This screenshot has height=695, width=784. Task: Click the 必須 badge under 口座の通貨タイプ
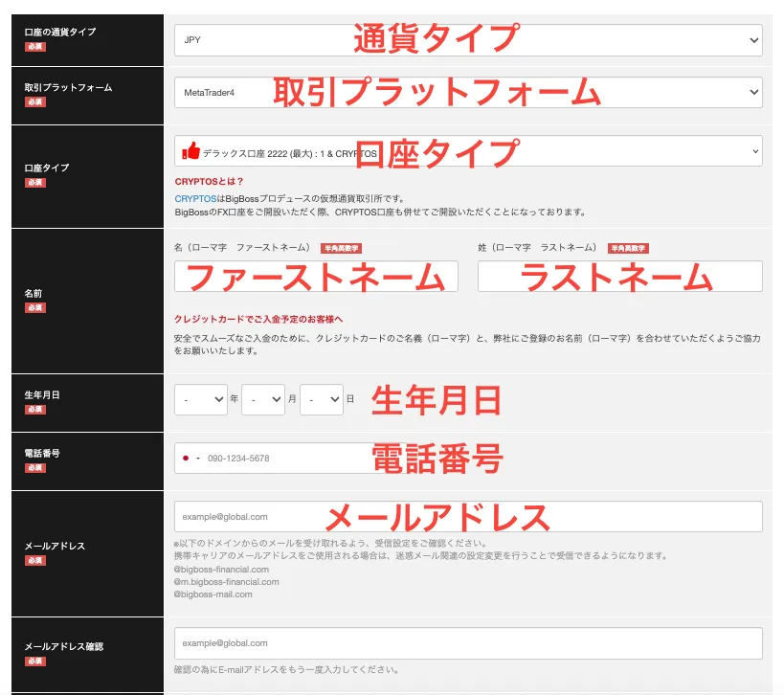(x=35, y=45)
